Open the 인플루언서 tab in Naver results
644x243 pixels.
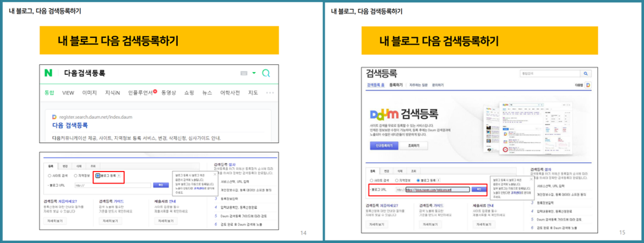[141, 93]
